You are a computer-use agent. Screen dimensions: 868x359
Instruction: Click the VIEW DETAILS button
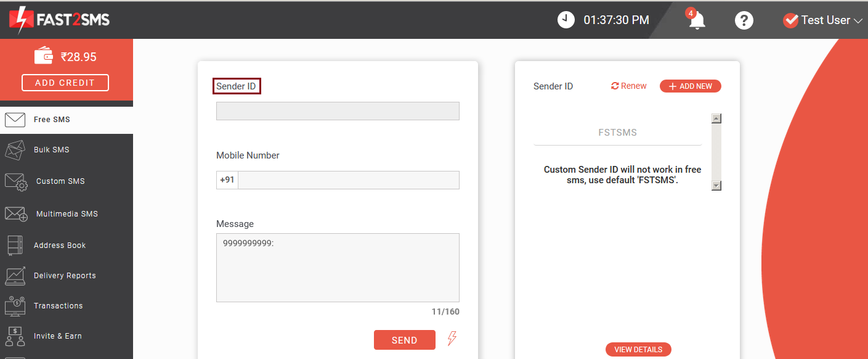pos(638,350)
